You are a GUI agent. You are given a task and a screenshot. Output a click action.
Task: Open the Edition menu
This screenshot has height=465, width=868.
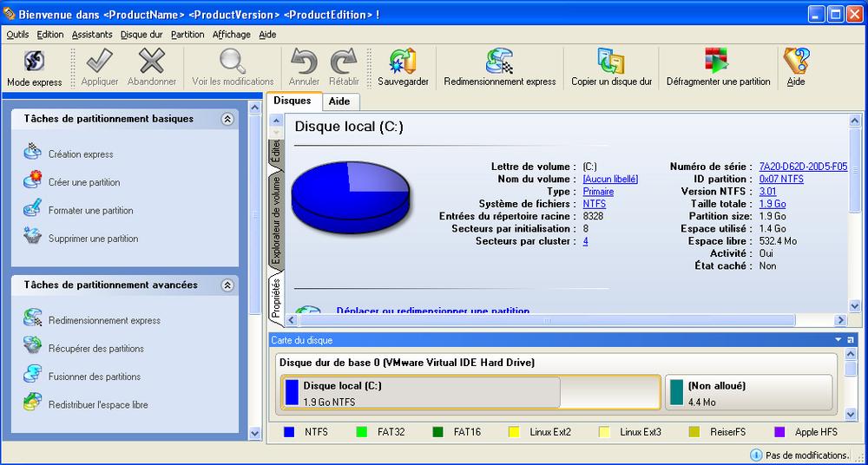pos(50,35)
